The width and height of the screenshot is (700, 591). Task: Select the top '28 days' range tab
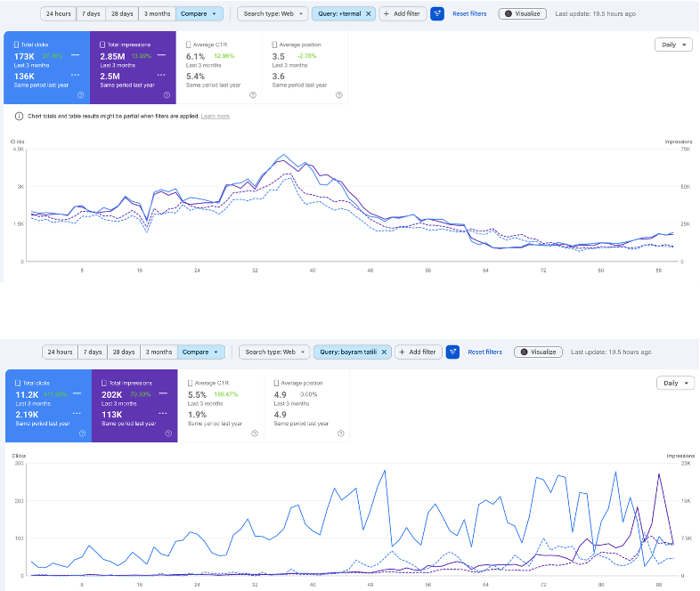(x=122, y=14)
